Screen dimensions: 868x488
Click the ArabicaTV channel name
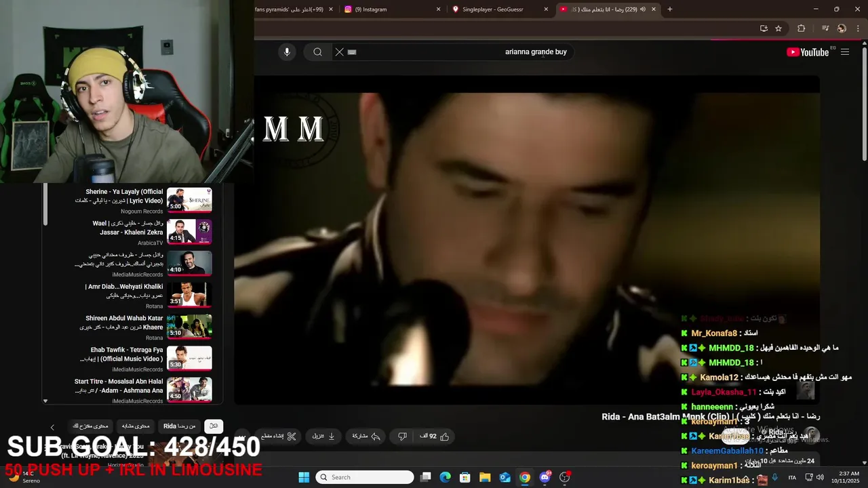(150, 243)
